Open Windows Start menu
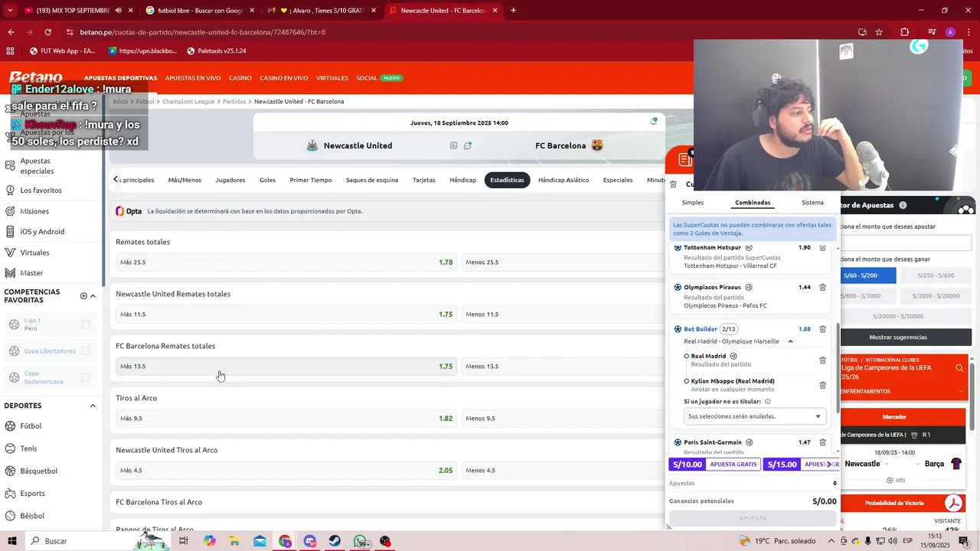Screen dimensions: 980x551 click(x=12, y=541)
